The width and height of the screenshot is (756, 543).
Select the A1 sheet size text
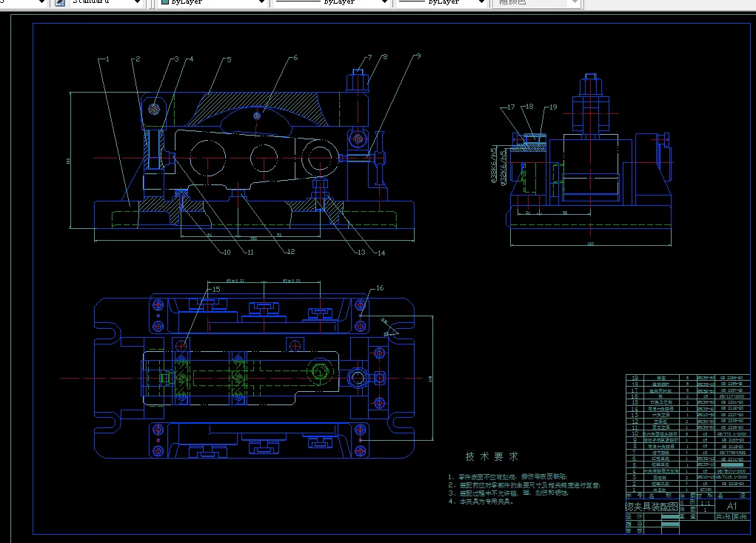(x=732, y=506)
